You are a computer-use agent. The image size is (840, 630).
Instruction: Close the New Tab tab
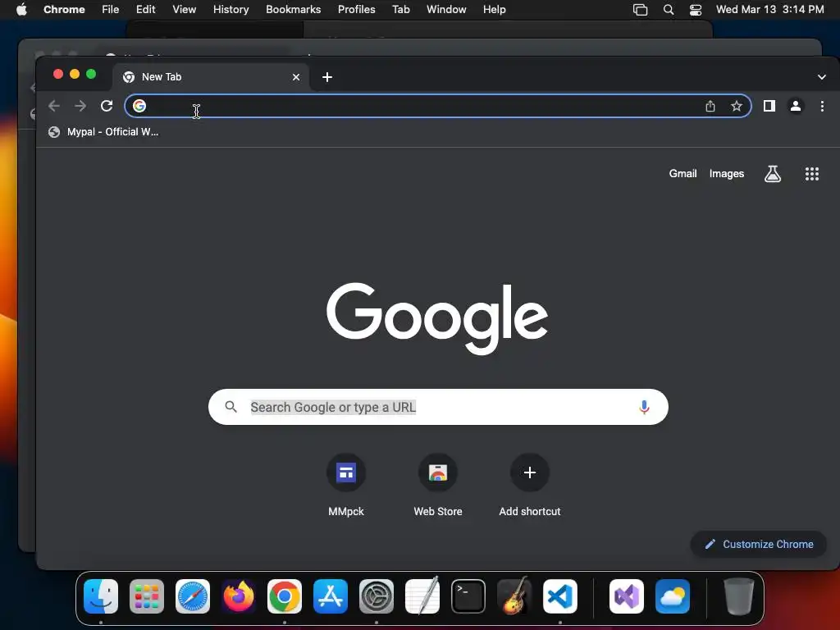[x=295, y=77]
